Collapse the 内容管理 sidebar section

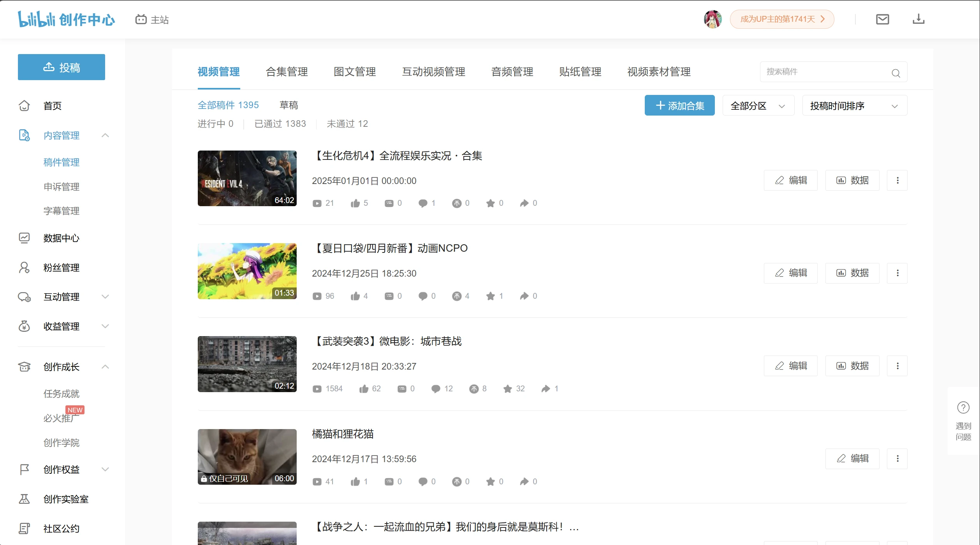[x=105, y=135]
